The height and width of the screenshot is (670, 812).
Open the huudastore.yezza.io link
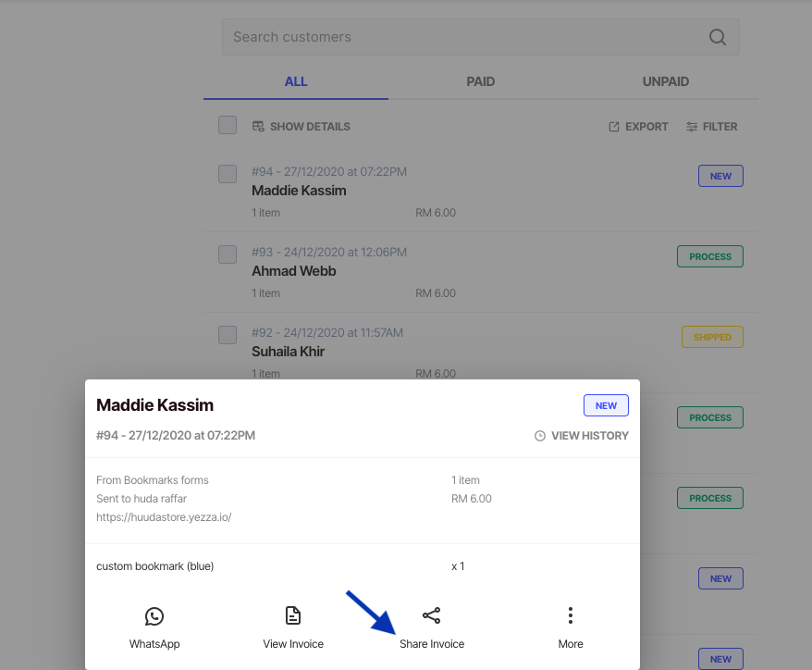click(x=164, y=517)
